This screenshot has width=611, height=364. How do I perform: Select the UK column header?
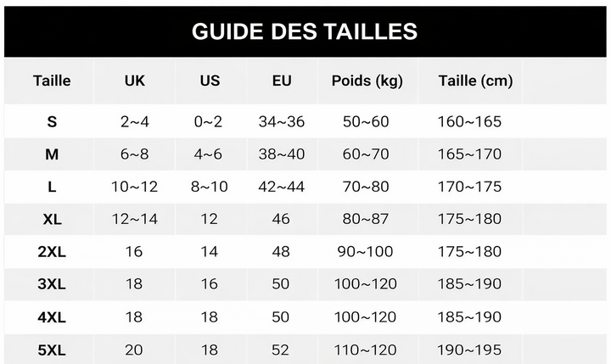pyautogui.click(x=135, y=81)
